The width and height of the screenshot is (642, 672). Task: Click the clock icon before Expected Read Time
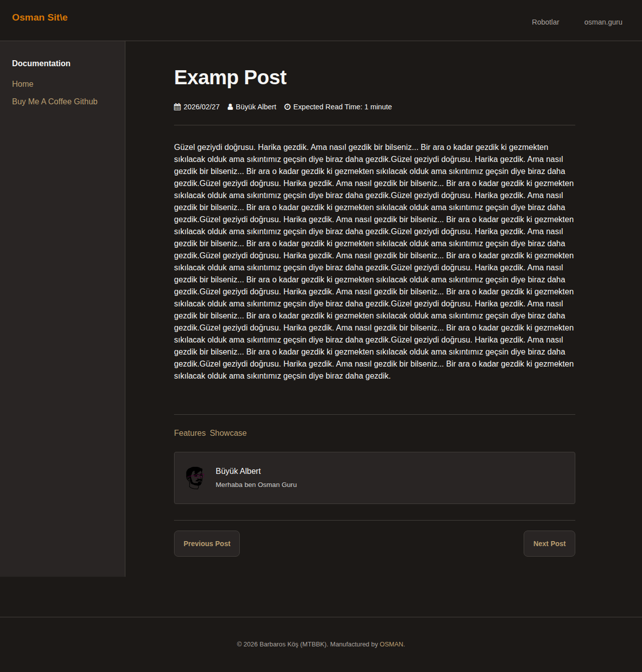click(287, 107)
